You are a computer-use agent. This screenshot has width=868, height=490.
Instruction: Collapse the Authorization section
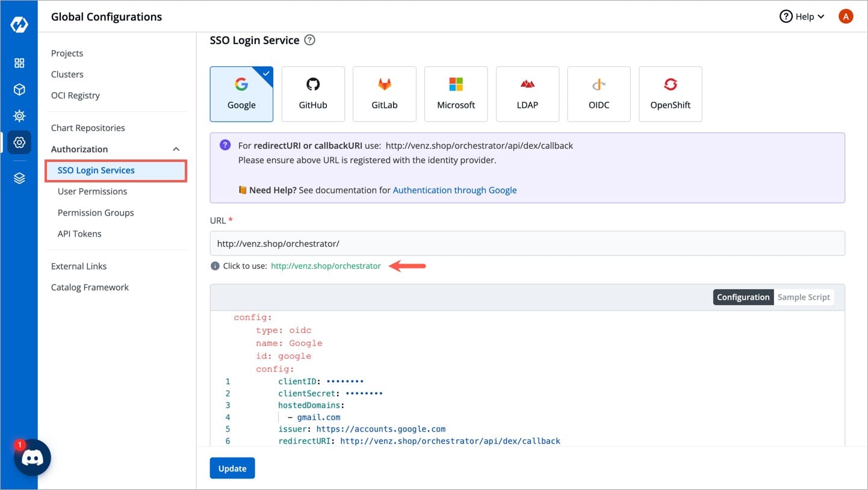click(x=176, y=149)
